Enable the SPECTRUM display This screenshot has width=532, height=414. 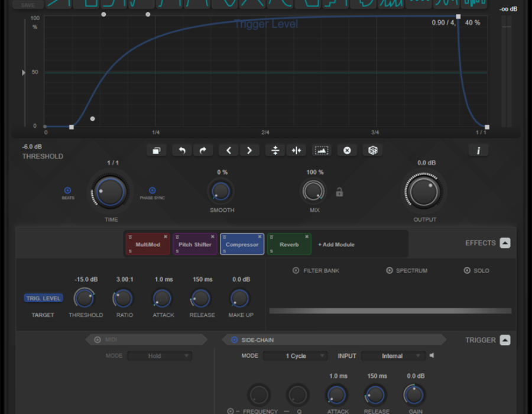[x=390, y=270]
